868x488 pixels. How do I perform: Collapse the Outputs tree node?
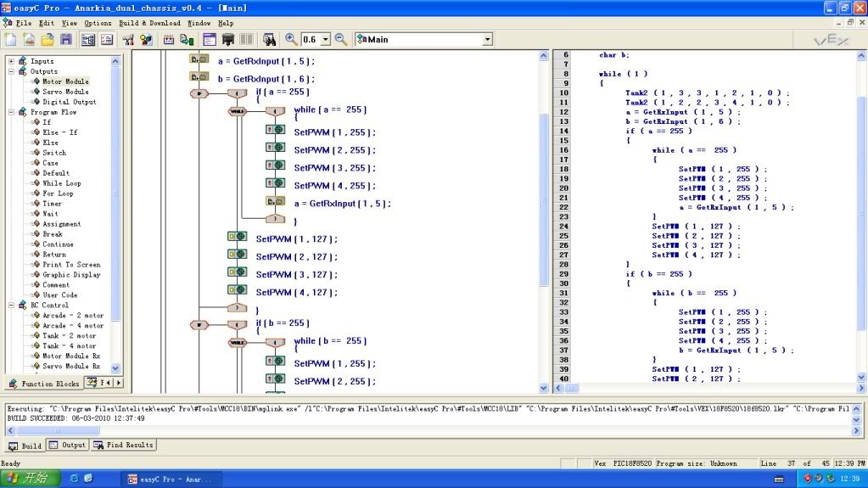pos(11,71)
